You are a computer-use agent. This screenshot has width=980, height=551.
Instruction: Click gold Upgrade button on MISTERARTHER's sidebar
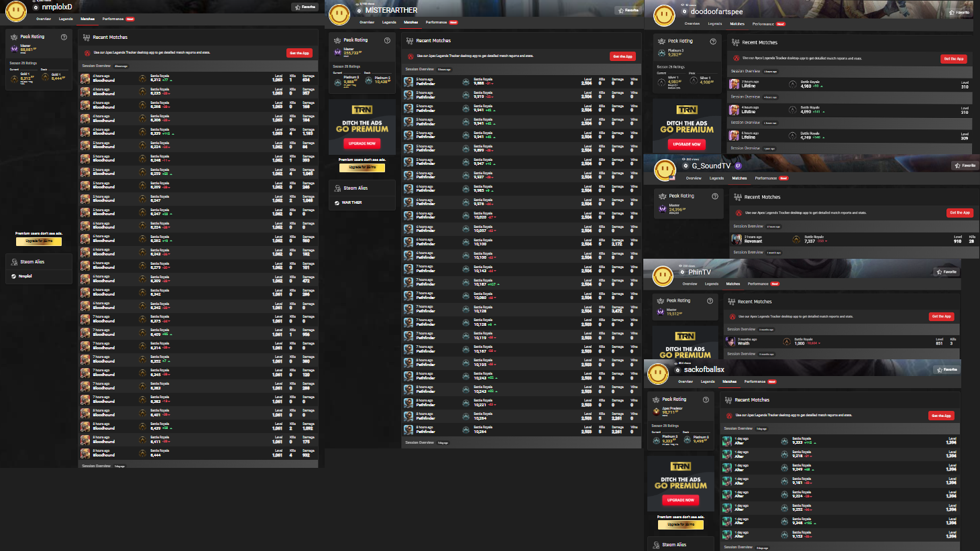click(362, 167)
